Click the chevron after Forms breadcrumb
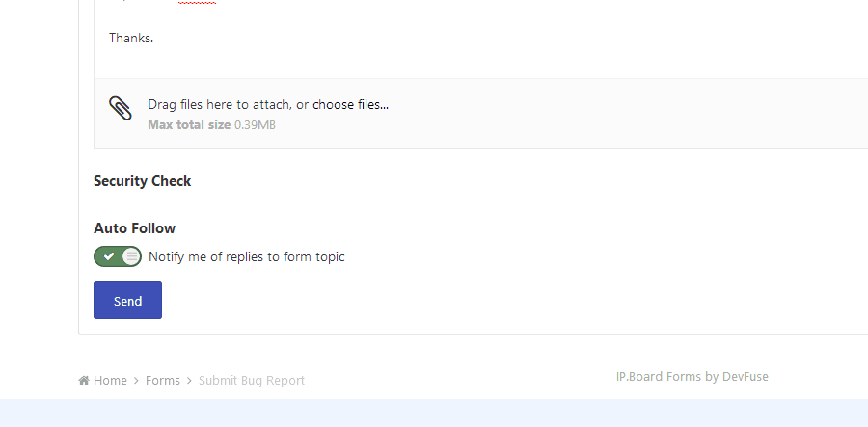This screenshot has width=868, height=427. pyautogui.click(x=190, y=381)
